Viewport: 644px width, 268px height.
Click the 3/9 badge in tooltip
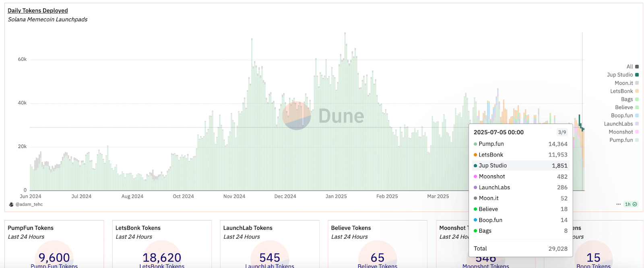click(562, 132)
